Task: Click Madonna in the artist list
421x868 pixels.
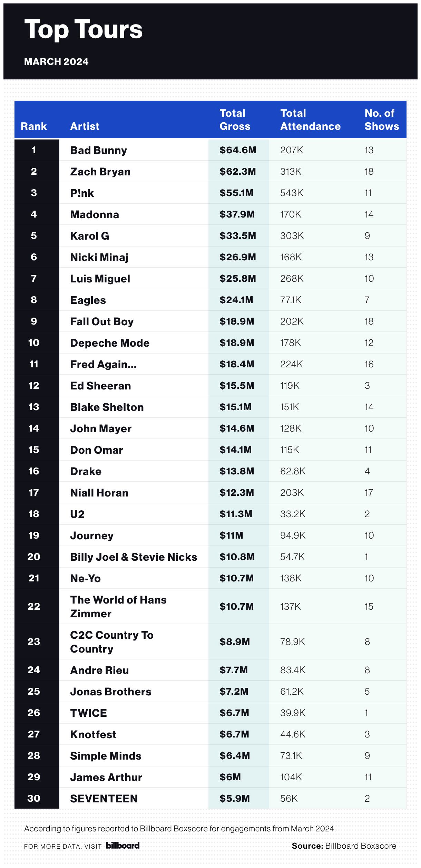Action: pyautogui.click(x=94, y=214)
